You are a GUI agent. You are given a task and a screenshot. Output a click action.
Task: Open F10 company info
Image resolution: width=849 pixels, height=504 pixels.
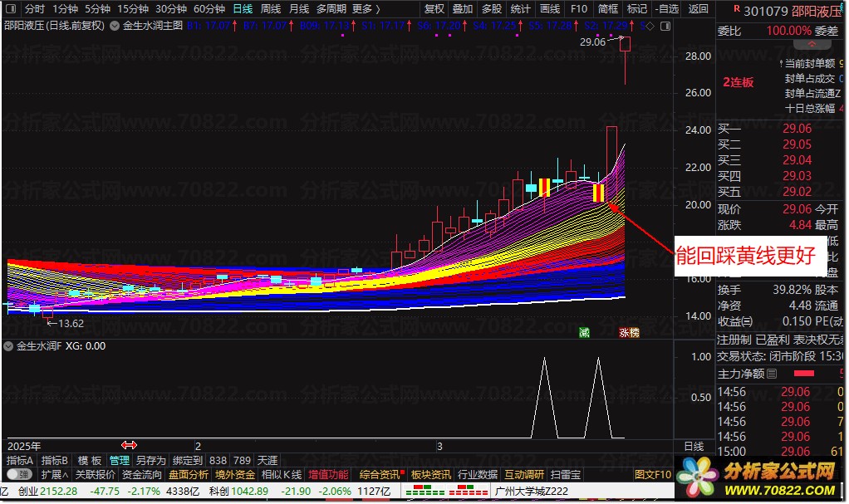579,8
